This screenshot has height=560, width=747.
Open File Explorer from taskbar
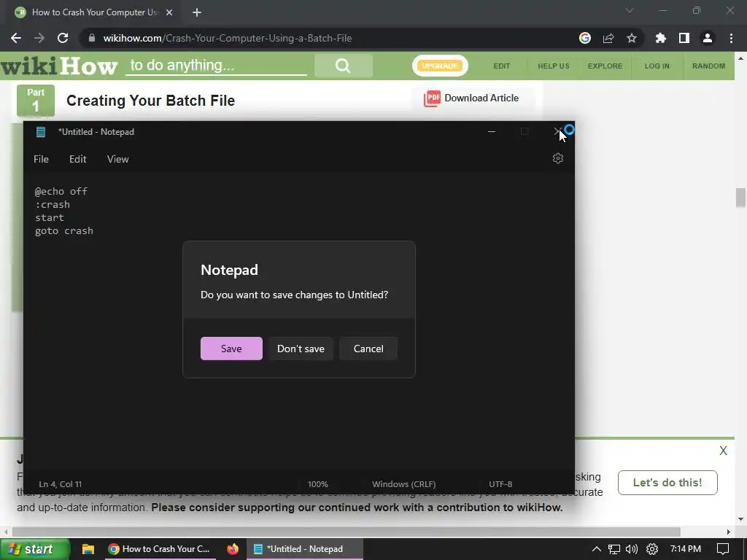(x=88, y=549)
